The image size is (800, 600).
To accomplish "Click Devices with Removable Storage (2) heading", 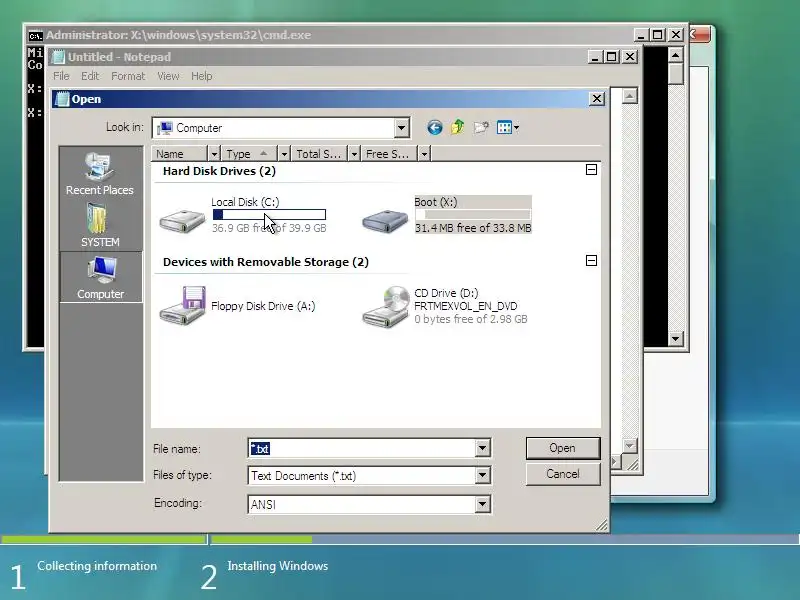I will [x=266, y=262].
